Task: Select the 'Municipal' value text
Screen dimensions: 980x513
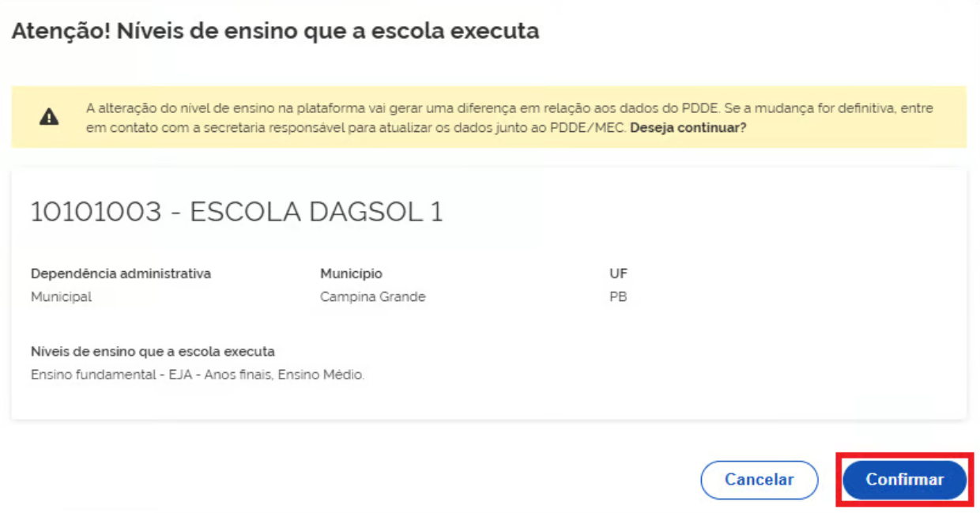Action: coord(61,297)
